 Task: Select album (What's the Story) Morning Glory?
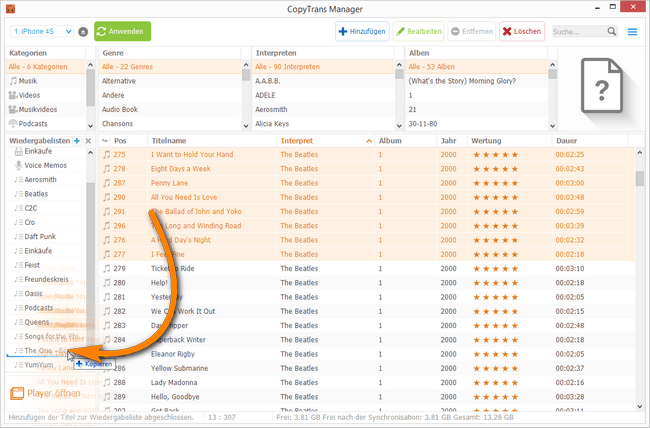coord(477,81)
